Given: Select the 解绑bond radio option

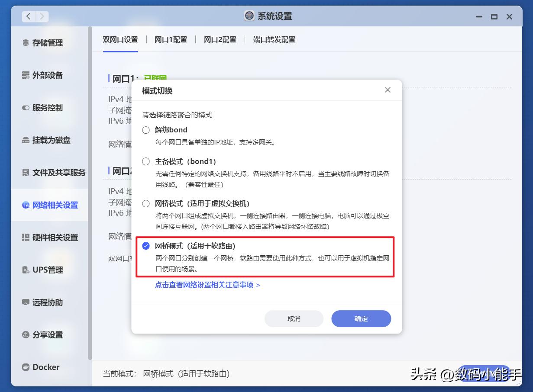Looking at the screenshot, I should (146, 130).
